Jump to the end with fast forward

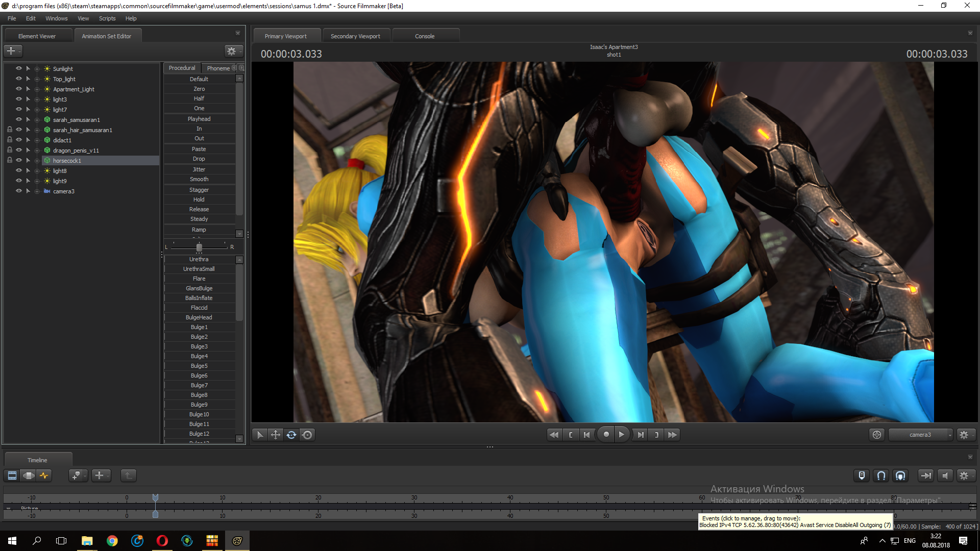[x=673, y=435]
